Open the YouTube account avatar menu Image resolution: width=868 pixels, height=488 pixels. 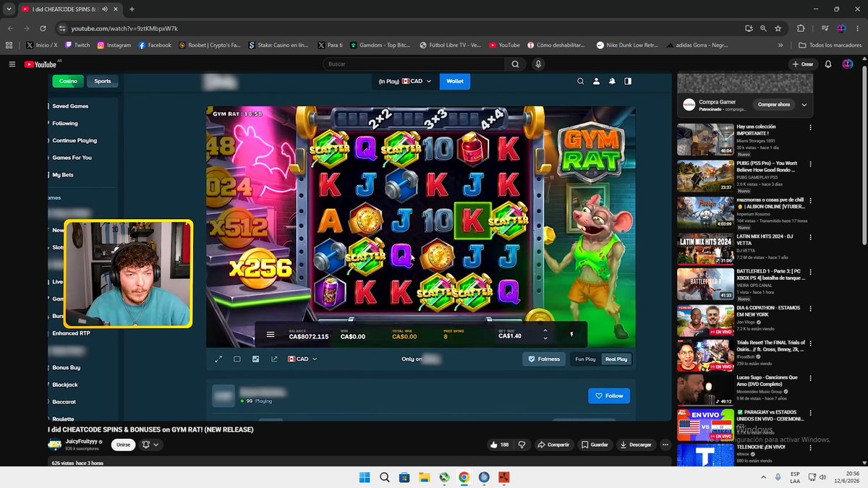[848, 64]
